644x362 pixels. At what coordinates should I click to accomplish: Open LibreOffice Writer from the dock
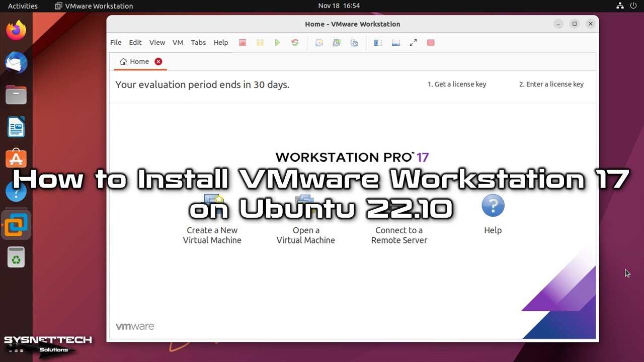[x=16, y=127]
